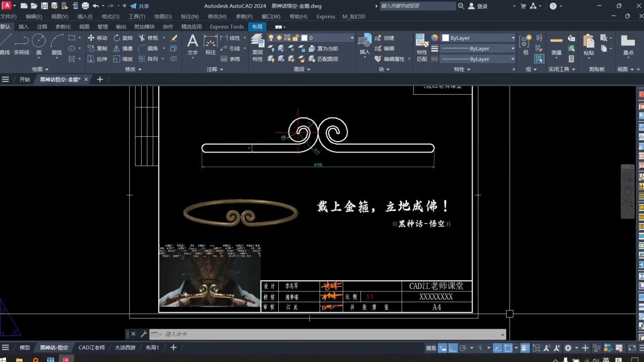
Task: Toggle Polar tracking in status bar
Action: pos(463,348)
